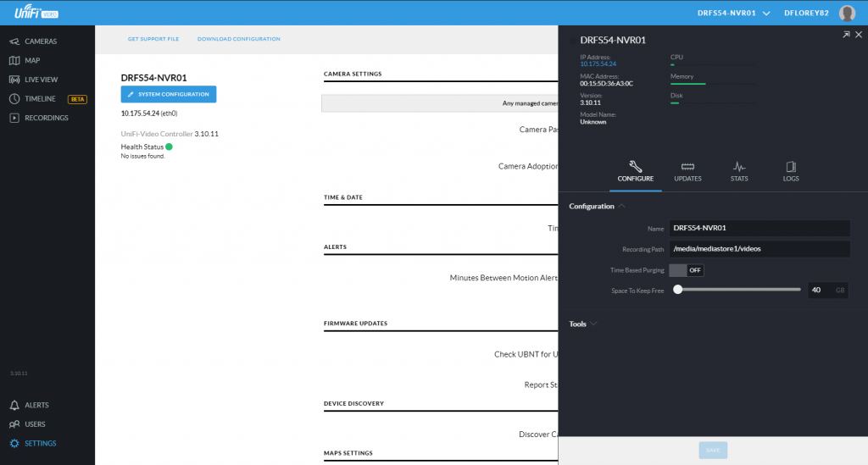The width and height of the screenshot is (868, 465).
Task: Click the user avatar icon
Action: point(847,13)
